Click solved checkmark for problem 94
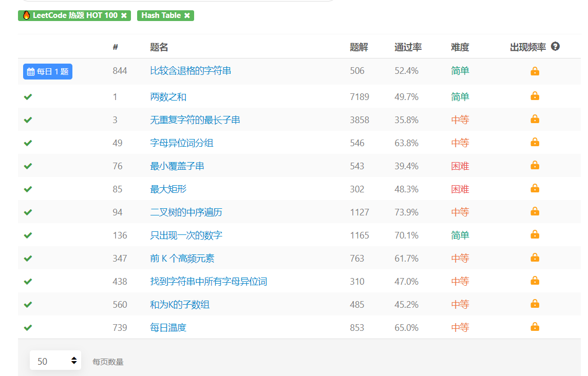This screenshot has height=376, width=588. coord(28,212)
